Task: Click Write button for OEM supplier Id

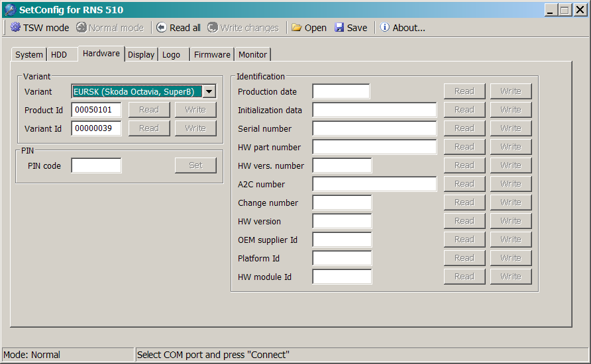Action: tap(511, 240)
